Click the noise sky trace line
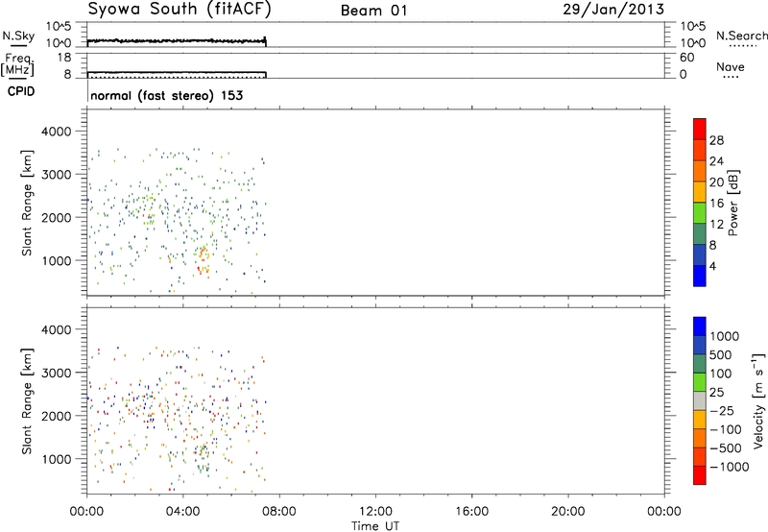 click(177, 40)
